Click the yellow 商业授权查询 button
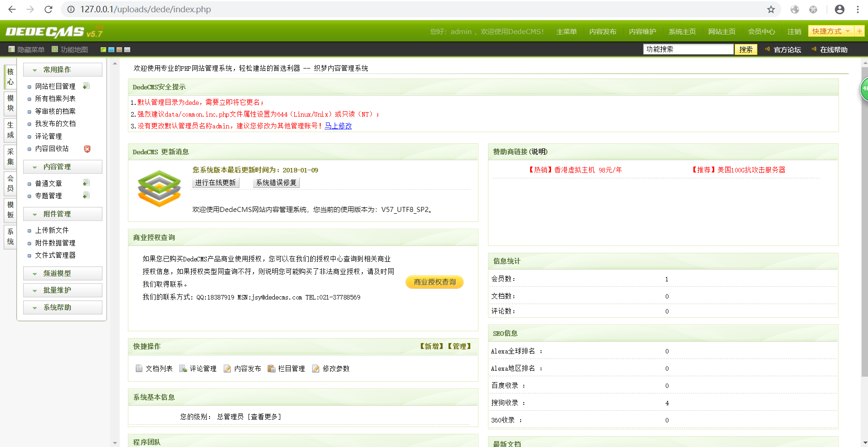The width and height of the screenshot is (868, 447). click(434, 282)
